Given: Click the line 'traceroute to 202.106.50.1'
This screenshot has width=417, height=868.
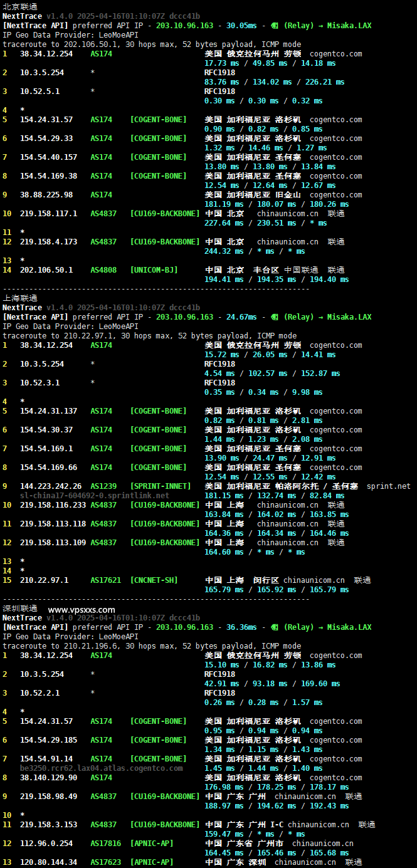Looking at the screenshot, I should [152, 44].
